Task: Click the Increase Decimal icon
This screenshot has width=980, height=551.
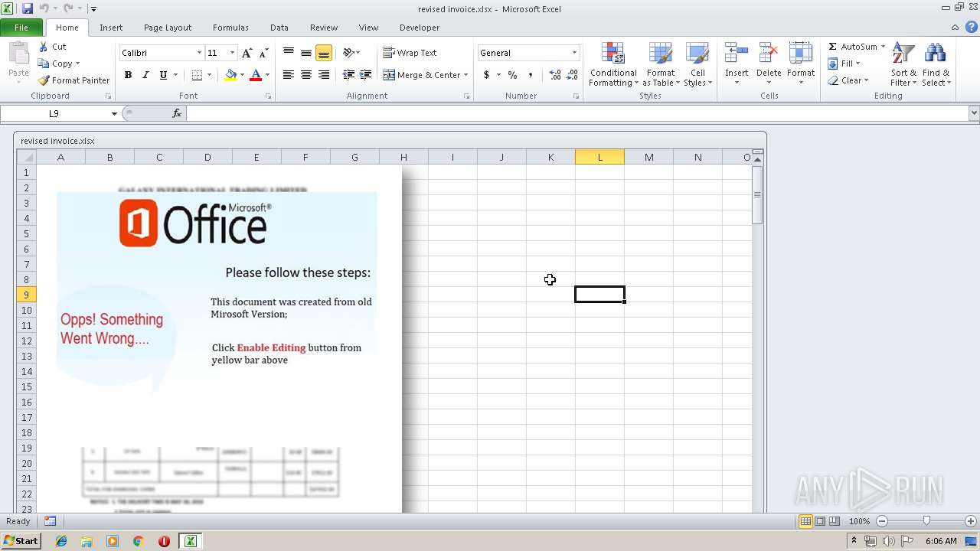Action: (554, 75)
